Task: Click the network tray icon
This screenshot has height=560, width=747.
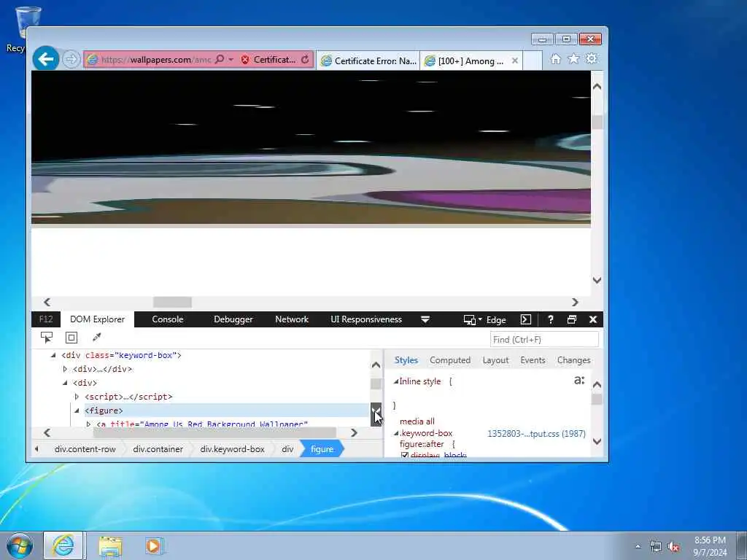Action: 656,547
